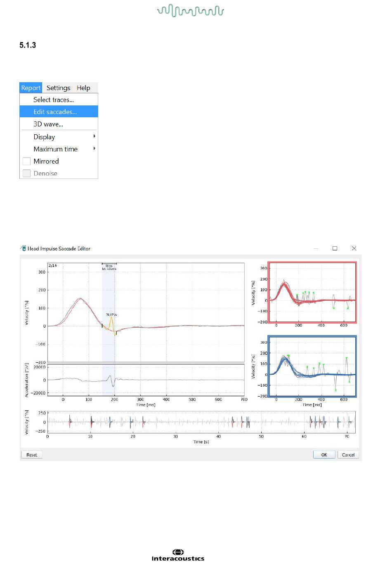Click the Head Impulse Saccade Editor title icon
This screenshot has width=392, height=573.
pyautogui.click(x=24, y=248)
